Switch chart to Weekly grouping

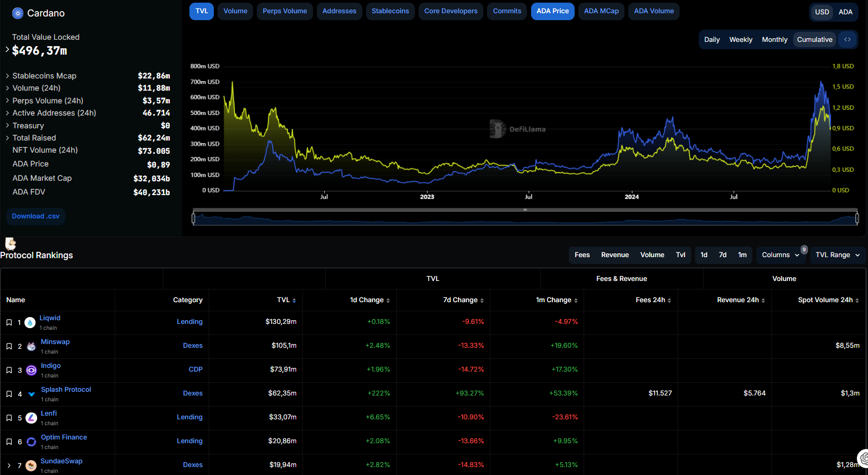pyautogui.click(x=741, y=40)
